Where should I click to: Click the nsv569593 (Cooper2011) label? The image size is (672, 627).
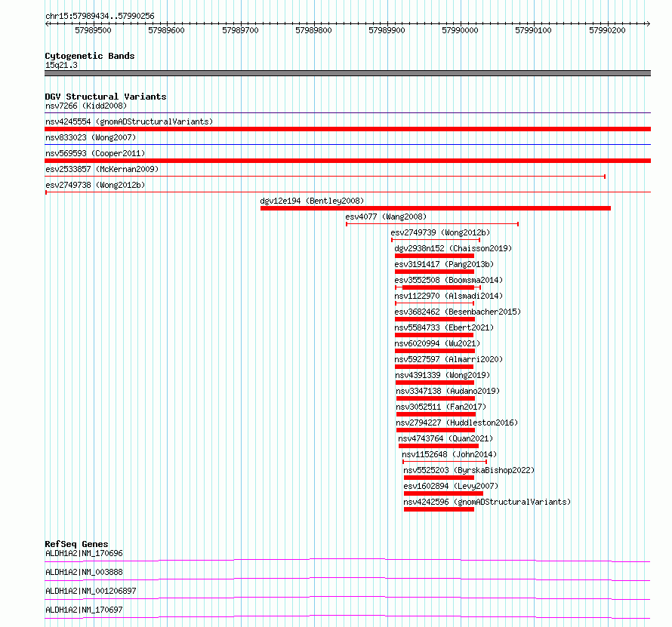click(95, 153)
